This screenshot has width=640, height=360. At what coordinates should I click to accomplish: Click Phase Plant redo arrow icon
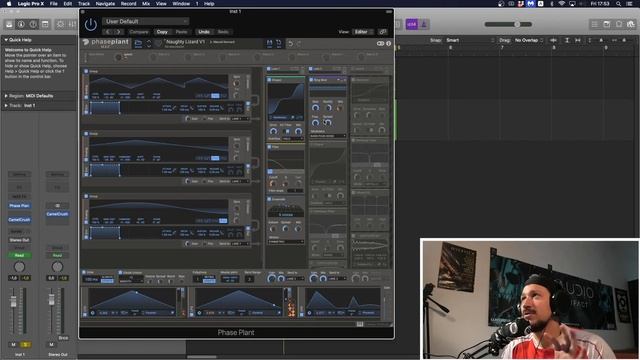tap(299, 43)
